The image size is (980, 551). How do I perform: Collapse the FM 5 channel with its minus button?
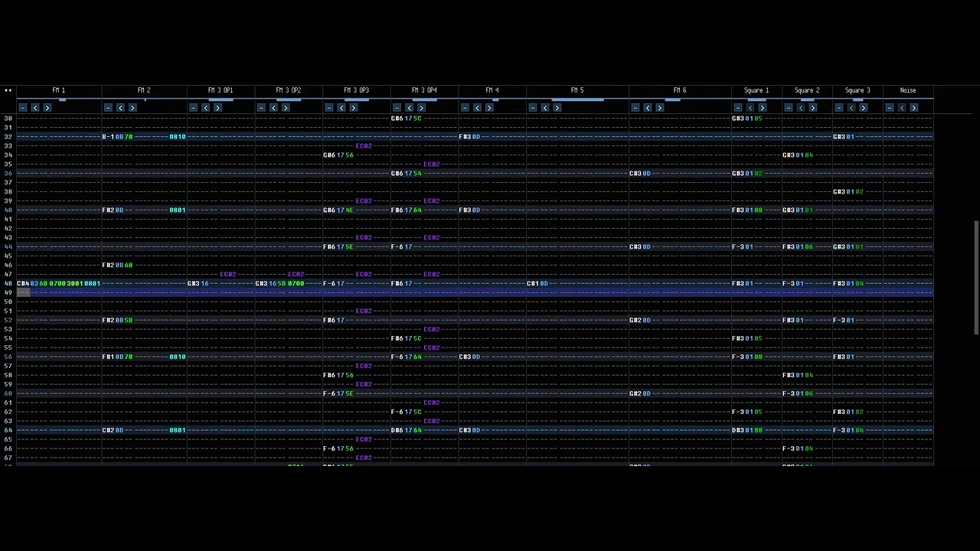point(533,108)
